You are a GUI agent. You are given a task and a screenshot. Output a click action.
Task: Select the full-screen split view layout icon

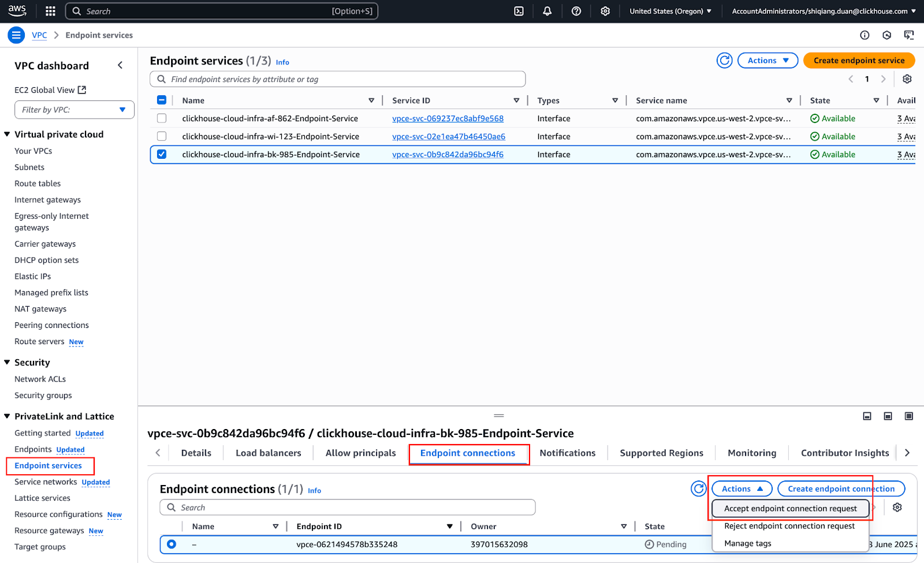tap(908, 416)
